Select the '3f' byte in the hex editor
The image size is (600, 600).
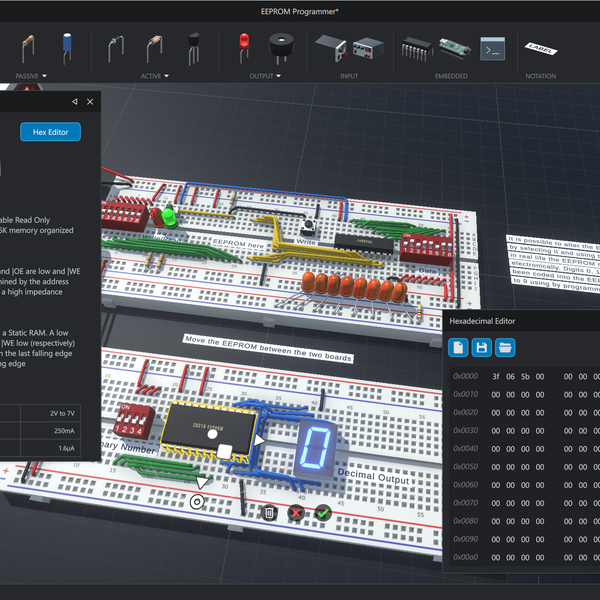pyautogui.click(x=496, y=377)
